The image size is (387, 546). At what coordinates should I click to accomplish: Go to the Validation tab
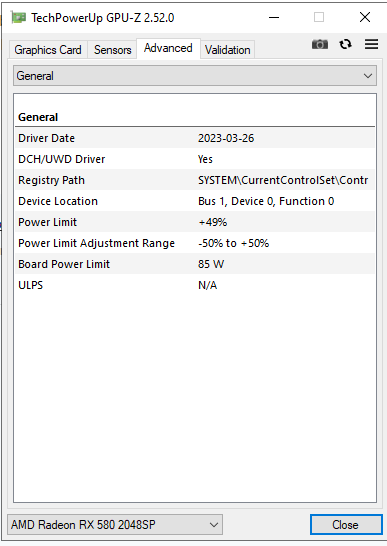tap(227, 50)
